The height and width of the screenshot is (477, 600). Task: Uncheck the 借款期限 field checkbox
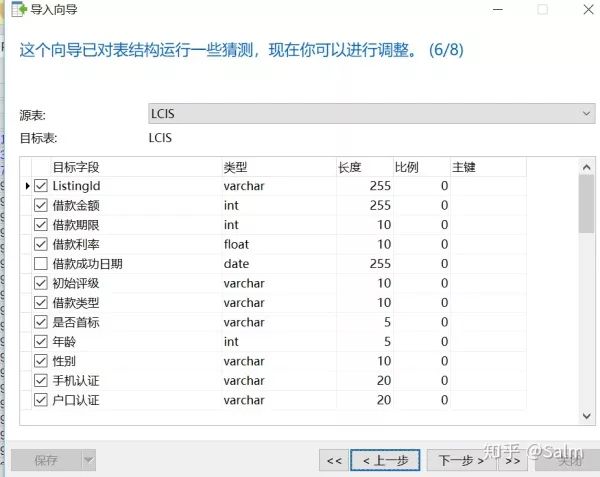[41, 225]
